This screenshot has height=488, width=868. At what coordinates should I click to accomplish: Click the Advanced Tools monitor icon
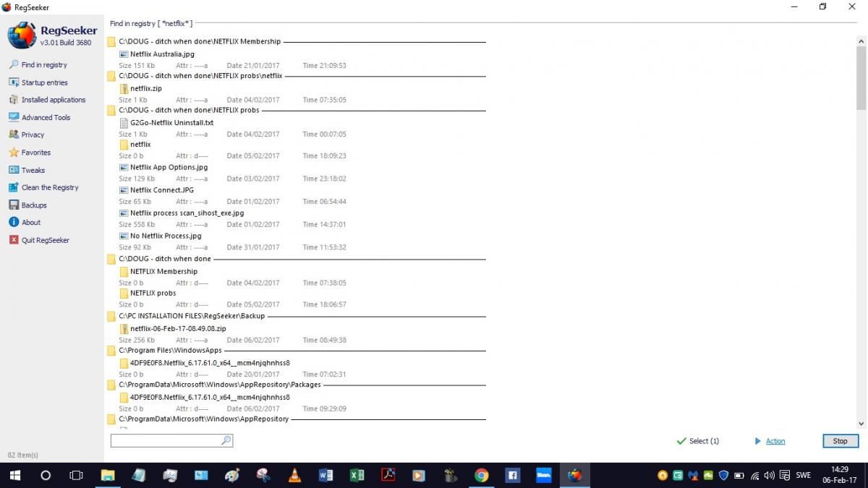coord(14,117)
